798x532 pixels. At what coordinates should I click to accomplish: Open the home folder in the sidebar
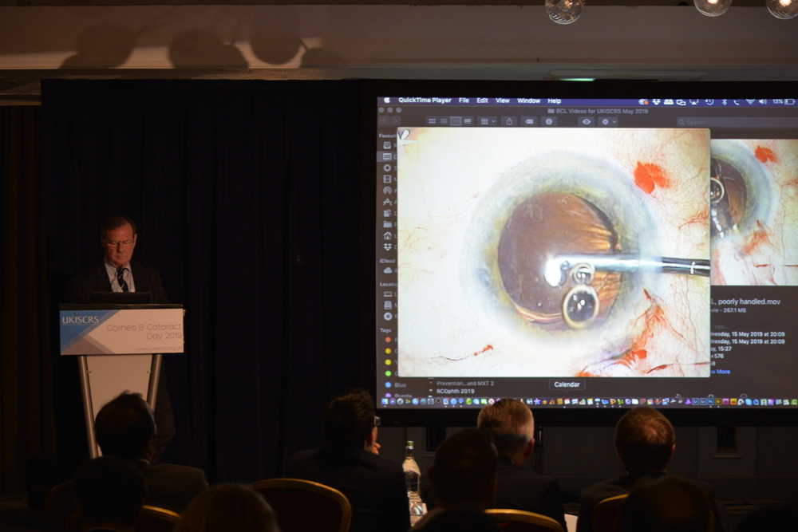[x=387, y=235]
